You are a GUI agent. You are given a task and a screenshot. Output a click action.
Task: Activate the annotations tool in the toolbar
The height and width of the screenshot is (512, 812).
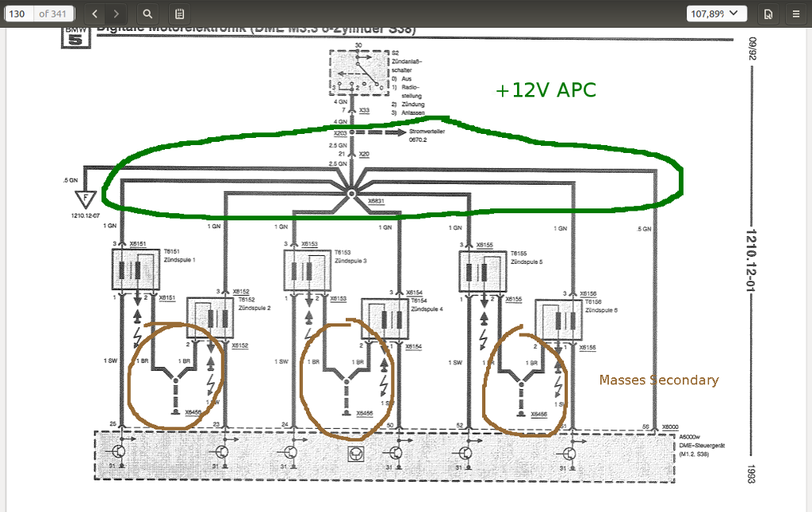point(179,13)
